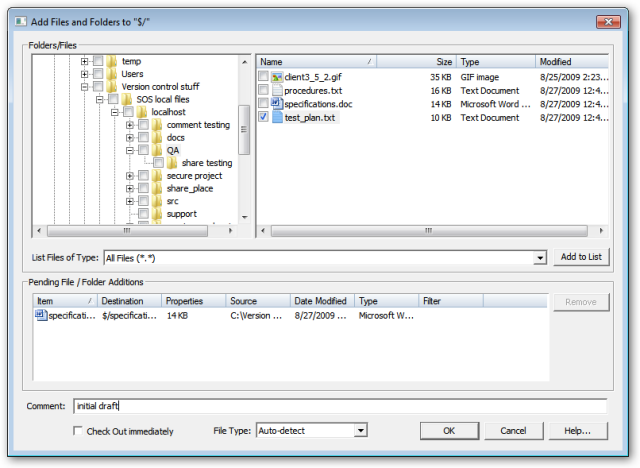Uncheck the test_plan.txt checkbox
This screenshot has height=468, width=640.
point(263,117)
